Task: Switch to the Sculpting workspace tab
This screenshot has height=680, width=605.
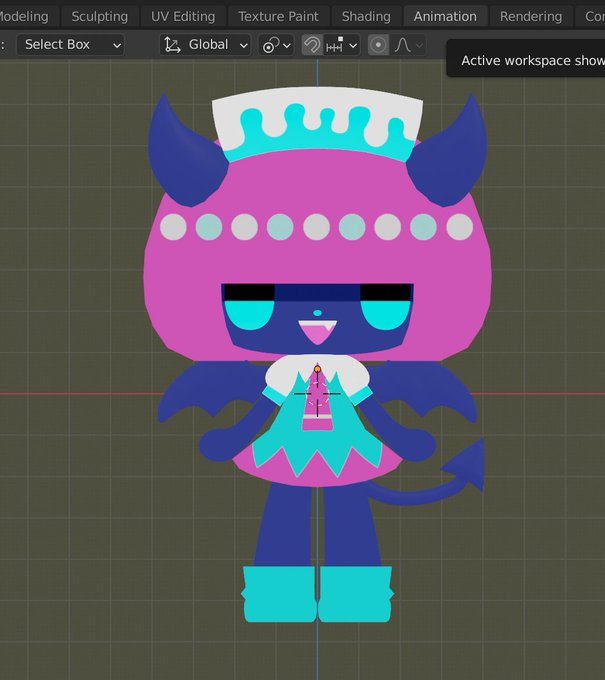Action: [99, 16]
